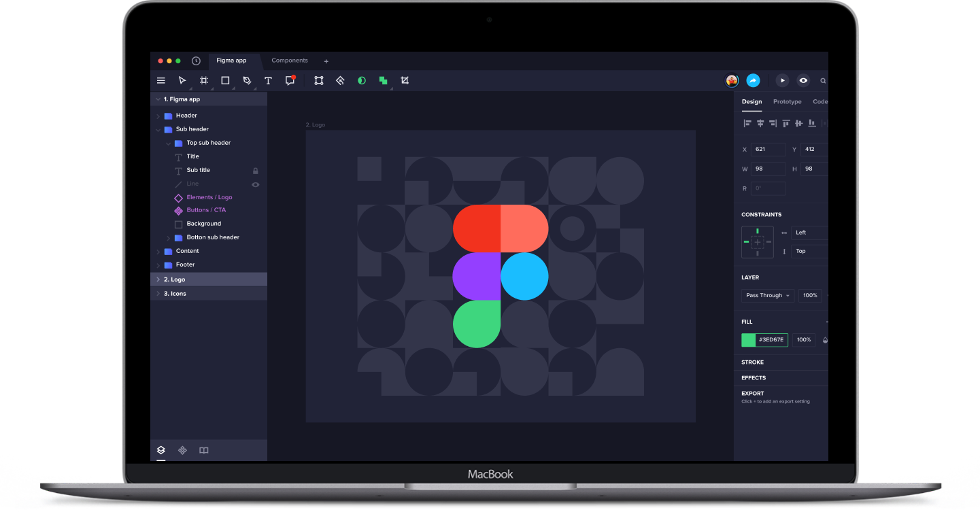The height and width of the screenshot is (512, 980).
Task: Select the Title text layer
Action: pos(193,156)
